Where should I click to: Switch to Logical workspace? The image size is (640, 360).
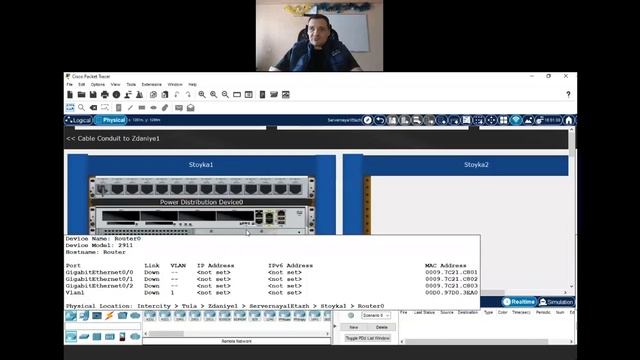point(78,120)
